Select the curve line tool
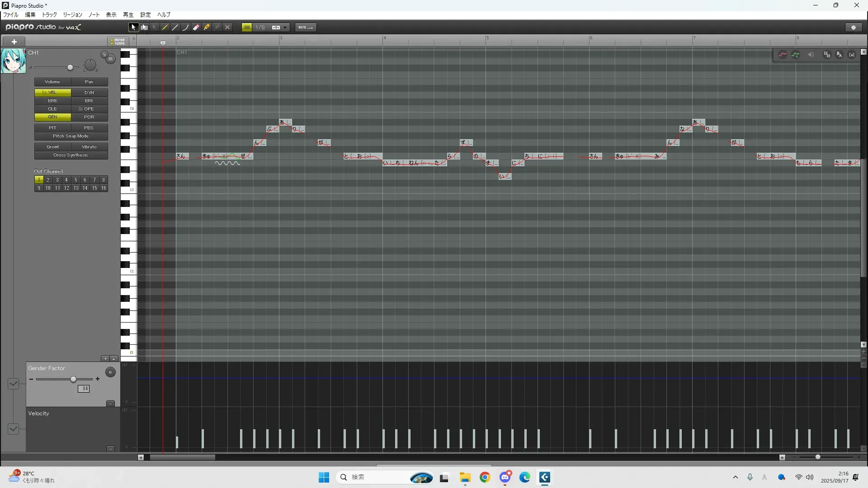 pyautogui.click(x=185, y=28)
